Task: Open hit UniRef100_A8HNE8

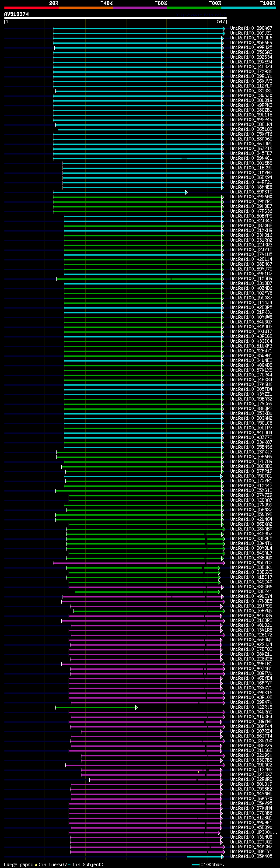Action: [251, 187]
